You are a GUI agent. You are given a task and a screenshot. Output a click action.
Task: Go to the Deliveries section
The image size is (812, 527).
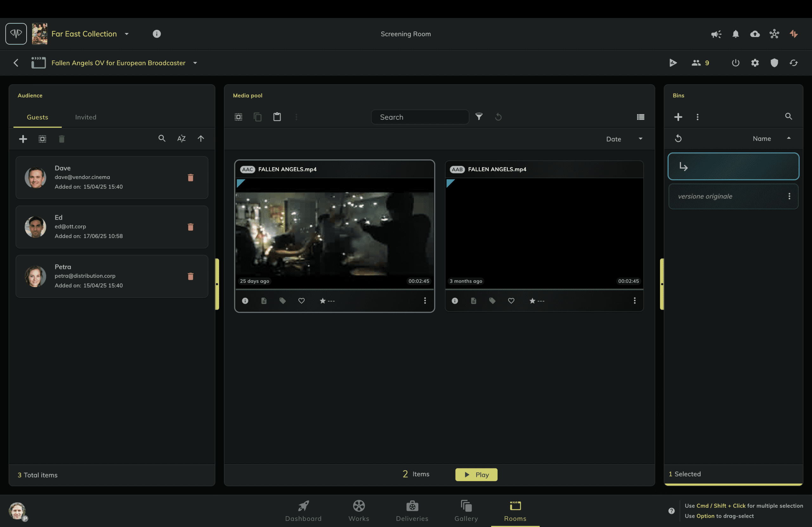click(412, 510)
